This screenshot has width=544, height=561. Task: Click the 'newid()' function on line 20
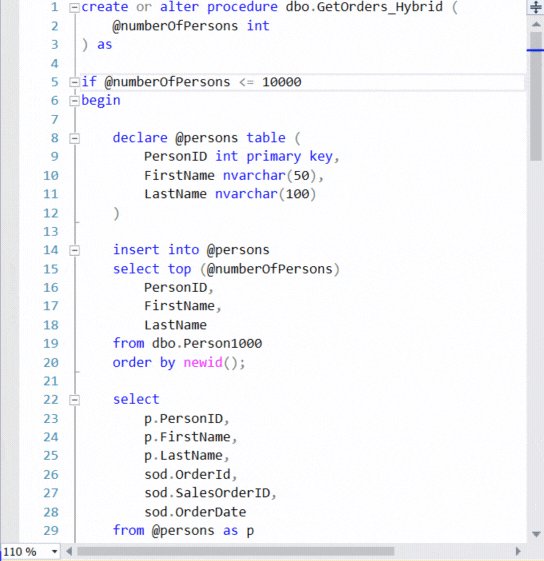[x=210, y=362]
